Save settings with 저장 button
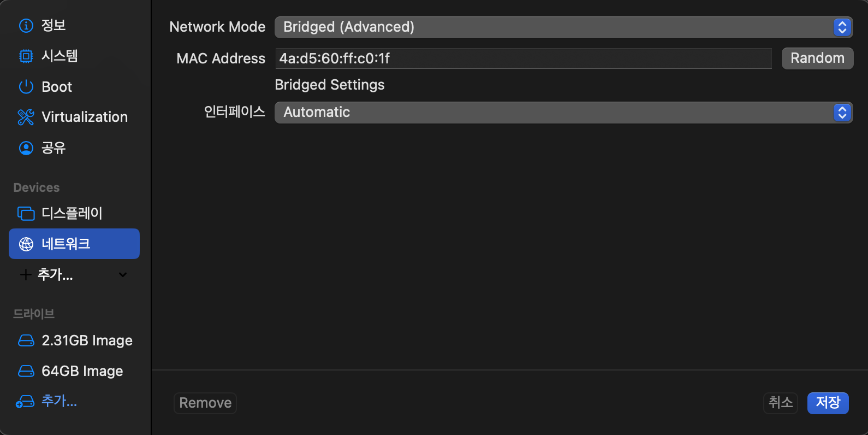This screenshot has height=435, width=868. tap(828, 403)
